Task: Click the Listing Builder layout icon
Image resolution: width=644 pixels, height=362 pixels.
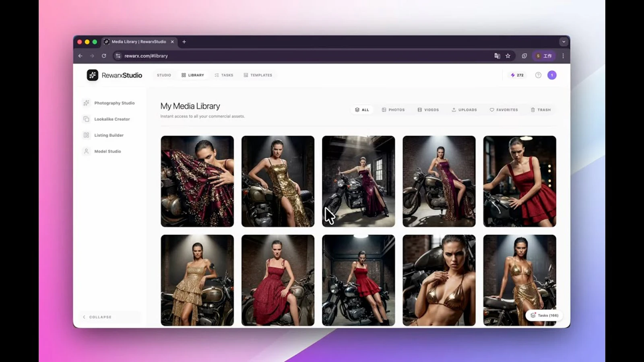Action: point(86,135)
